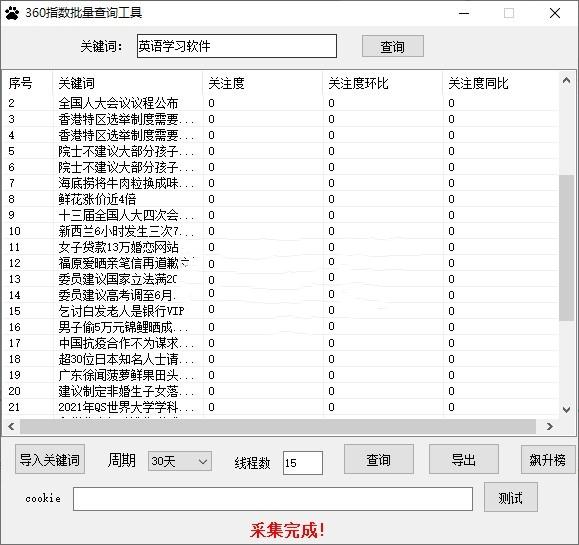This screenshot has height=545, width=579.
Task: Click the horizontal scroll right arrow
Action: tap(549, 426)
